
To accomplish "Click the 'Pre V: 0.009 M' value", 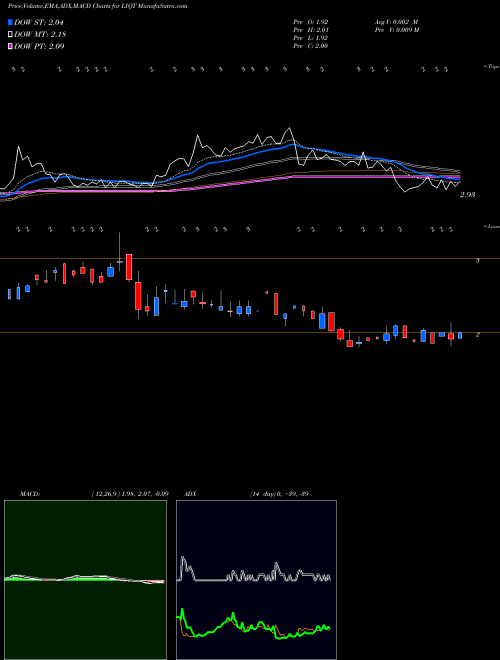I will tap(397, 29).
